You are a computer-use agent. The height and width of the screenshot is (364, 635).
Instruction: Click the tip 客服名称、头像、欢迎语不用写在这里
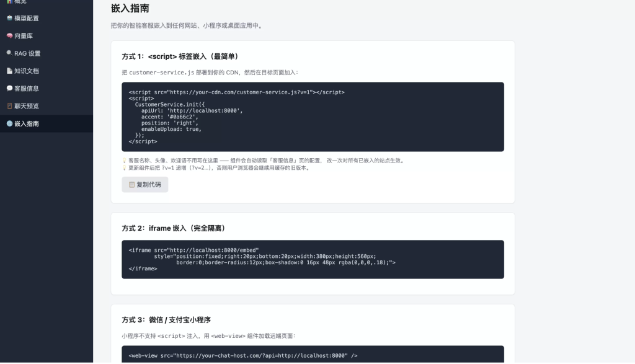(266, 161)
